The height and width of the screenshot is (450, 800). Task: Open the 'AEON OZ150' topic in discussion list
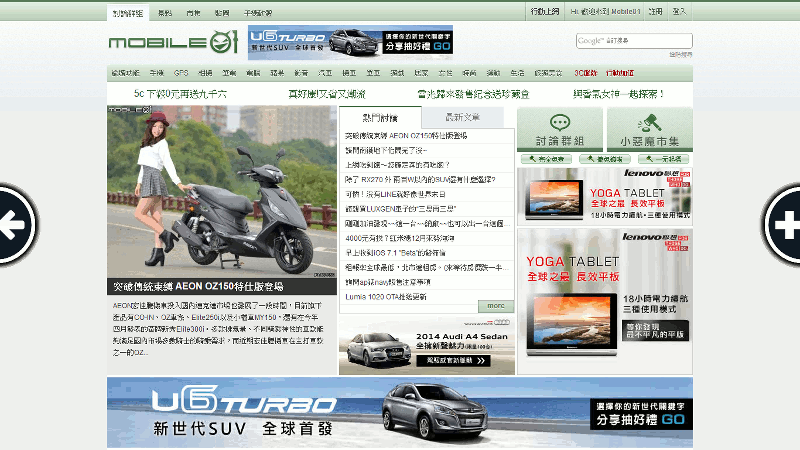coord(406,136)
